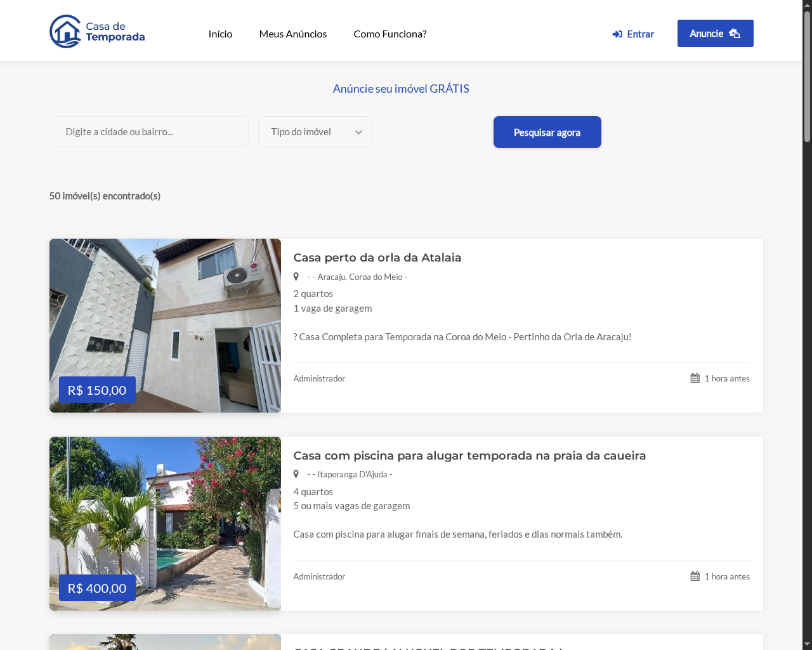Viewport: 812px width, 650px height.
Task: Click the R$ 150,00 price badge
Action: (x=97, y=390)
